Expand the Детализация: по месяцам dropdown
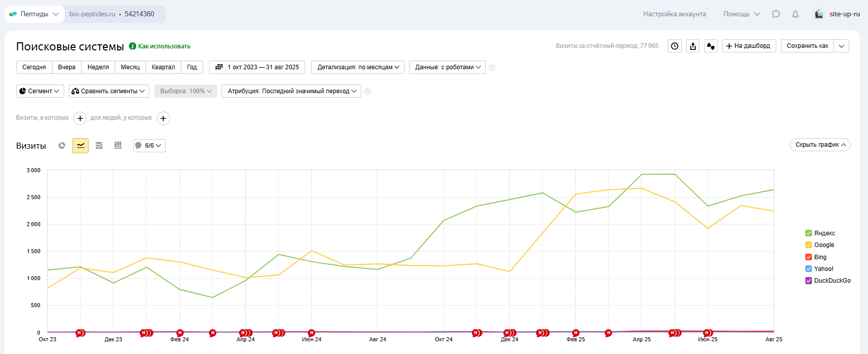 coord(358,67)
